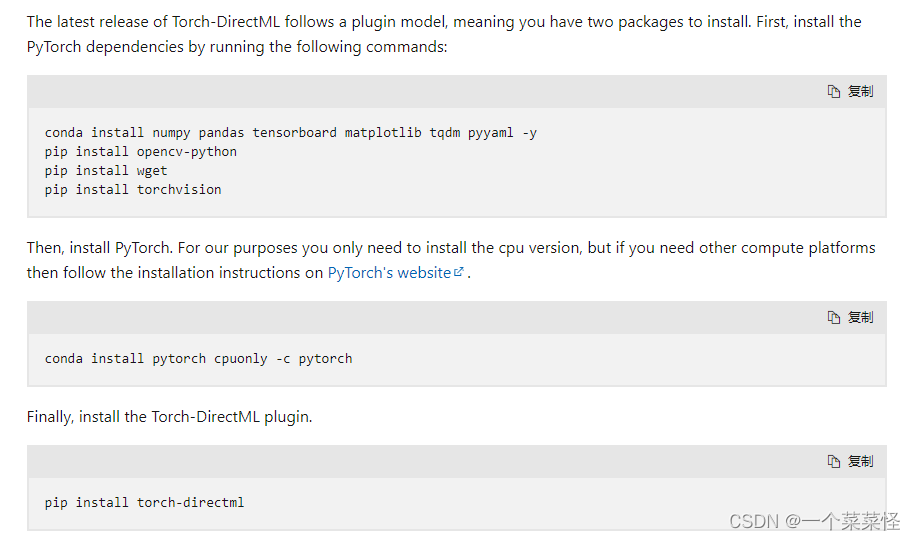
Task: Click the conda install numpy pandas line
Action: 290,133
